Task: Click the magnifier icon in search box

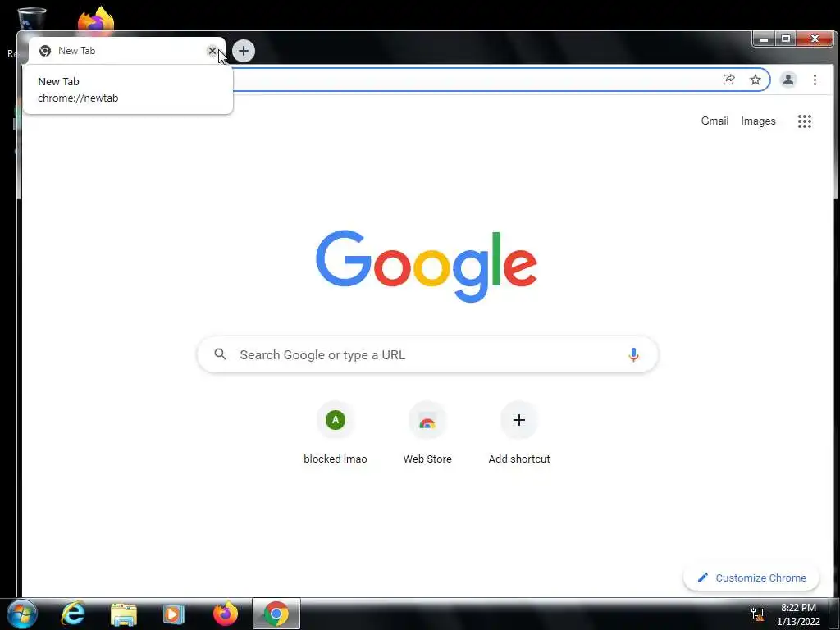Action: (x=220, y=354)
